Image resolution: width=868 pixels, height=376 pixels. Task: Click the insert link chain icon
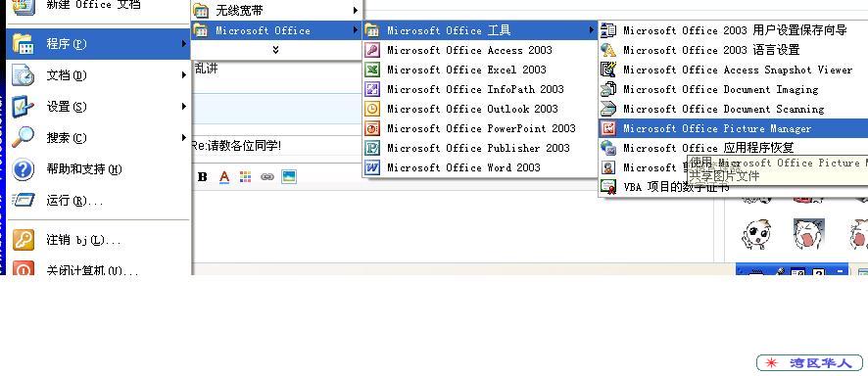pyautogui.click(x=267, y=177)
